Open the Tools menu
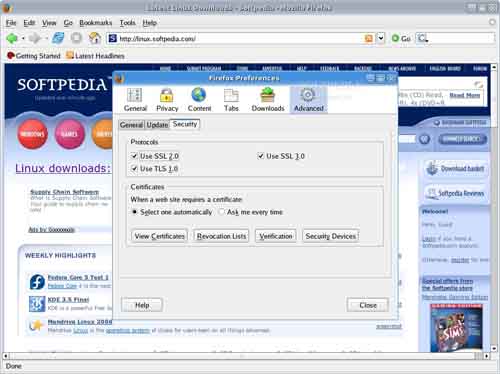500x374 pixels. click(127, 23)
